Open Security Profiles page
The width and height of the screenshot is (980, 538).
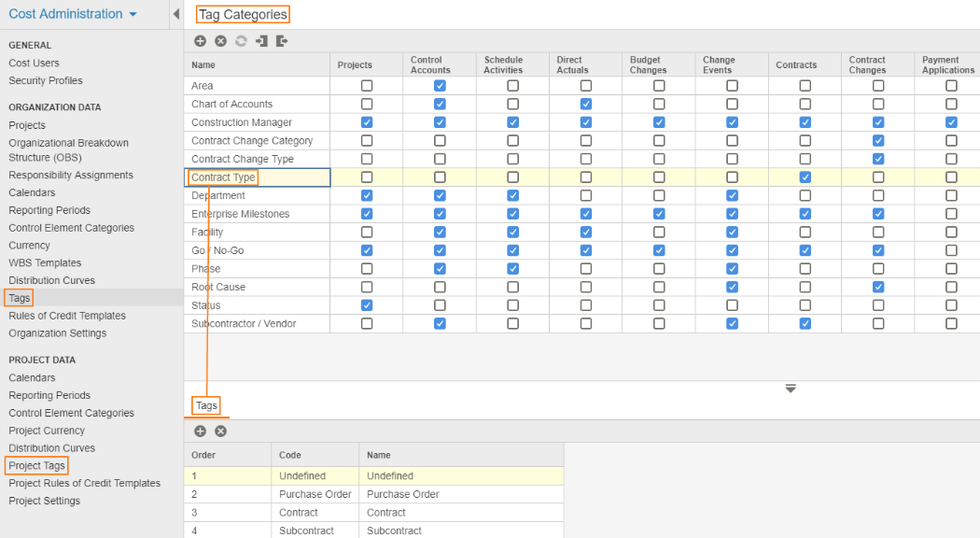[46, 80]
